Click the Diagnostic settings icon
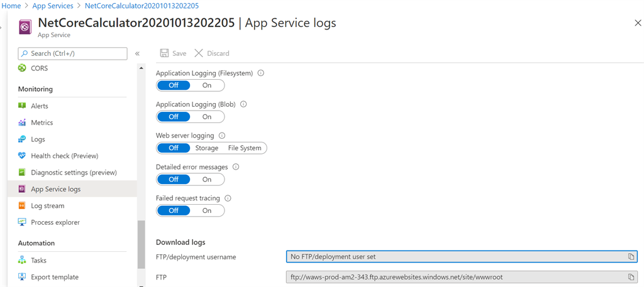Viewport: 644px width, 287px height. pyautogui.click(x=22, y=173)
